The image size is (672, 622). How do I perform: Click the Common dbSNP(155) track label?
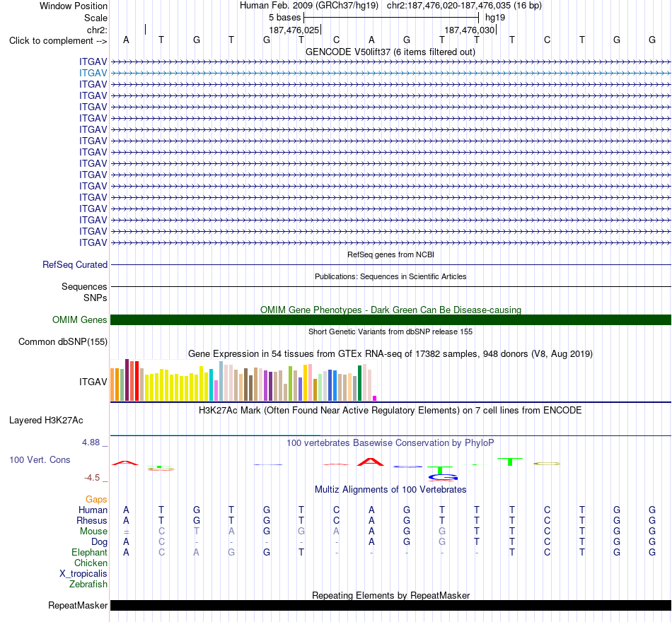(x=63, y=342)
